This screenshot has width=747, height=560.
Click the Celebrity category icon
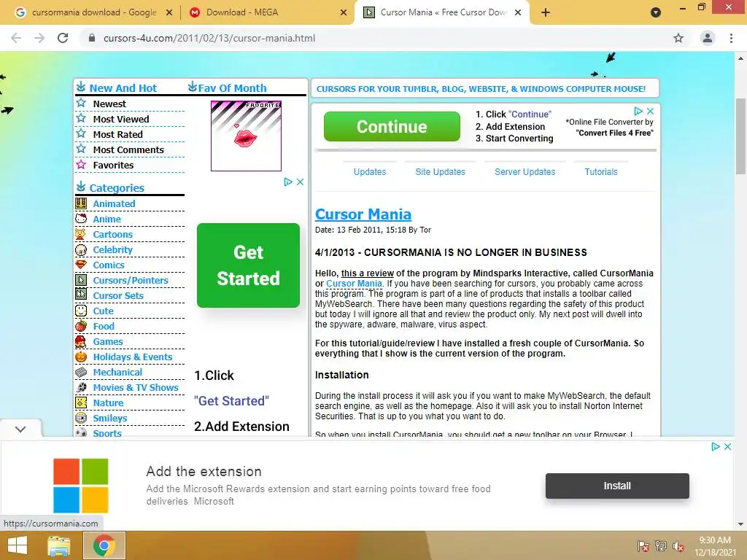pyautogui.click(x=81, y=249)
